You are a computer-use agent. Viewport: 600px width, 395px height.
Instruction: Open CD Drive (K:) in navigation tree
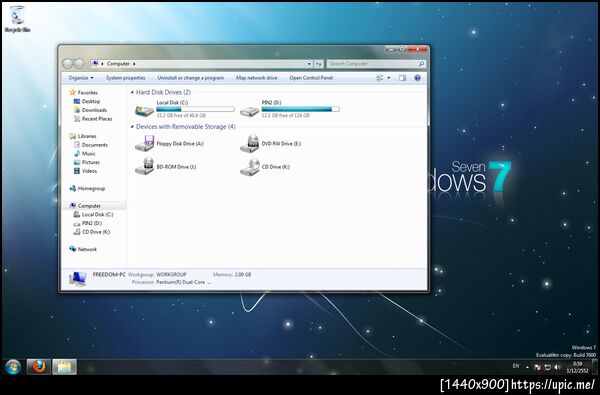pyautogui.click(x=96, y=232)
